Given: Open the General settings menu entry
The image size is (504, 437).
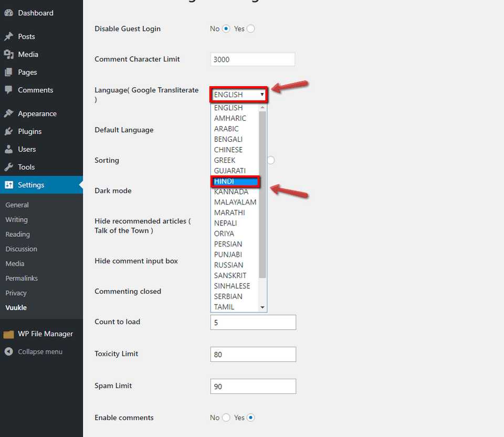Looking at the screenshot, I should [x=17, y=205].
